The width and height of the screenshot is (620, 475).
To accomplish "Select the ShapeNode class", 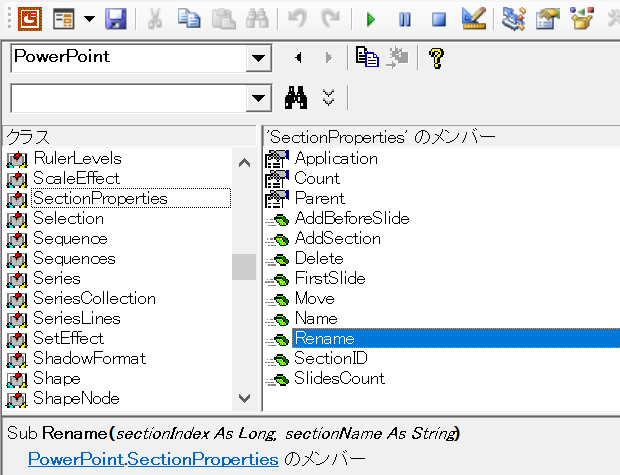I will point(76,398).
